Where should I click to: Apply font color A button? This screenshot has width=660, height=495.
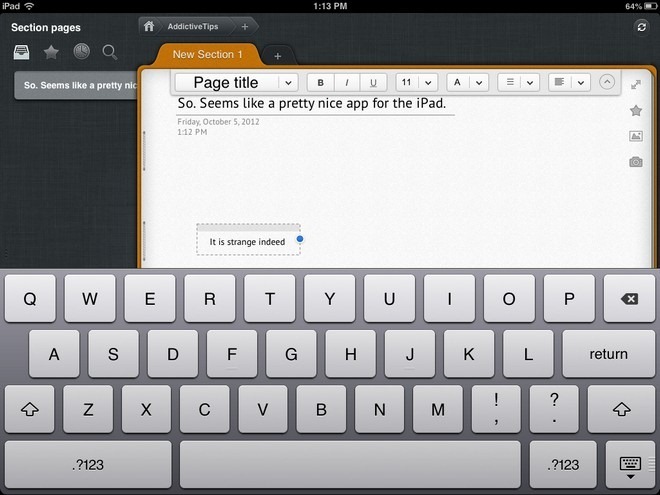pos(458,82)
